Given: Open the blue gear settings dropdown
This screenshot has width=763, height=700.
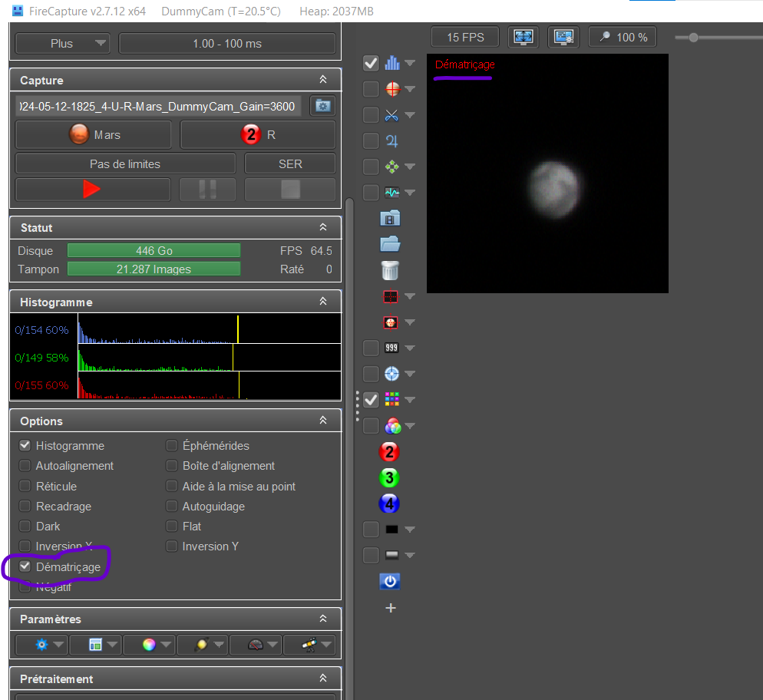Looking at the screenshot, I should click(x=42, y=645).
